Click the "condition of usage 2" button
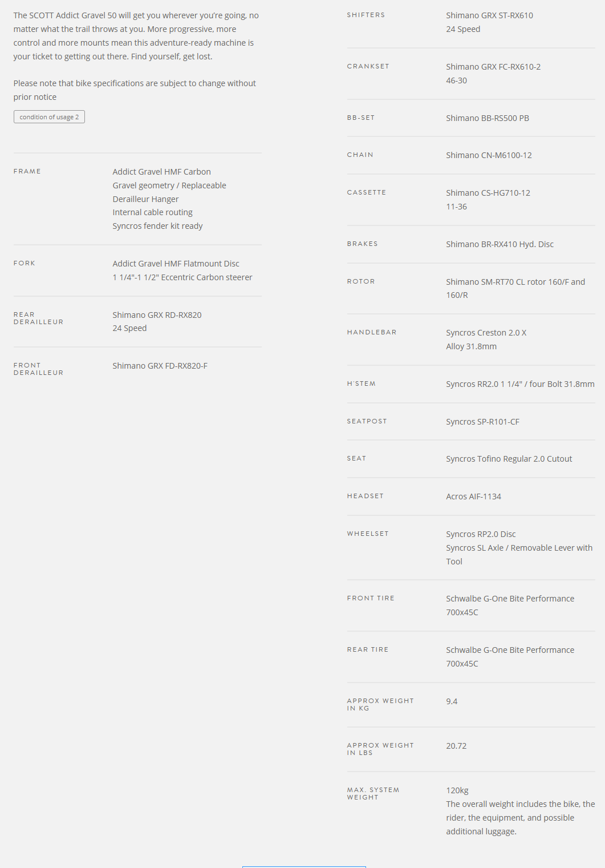 coord(49,117)
